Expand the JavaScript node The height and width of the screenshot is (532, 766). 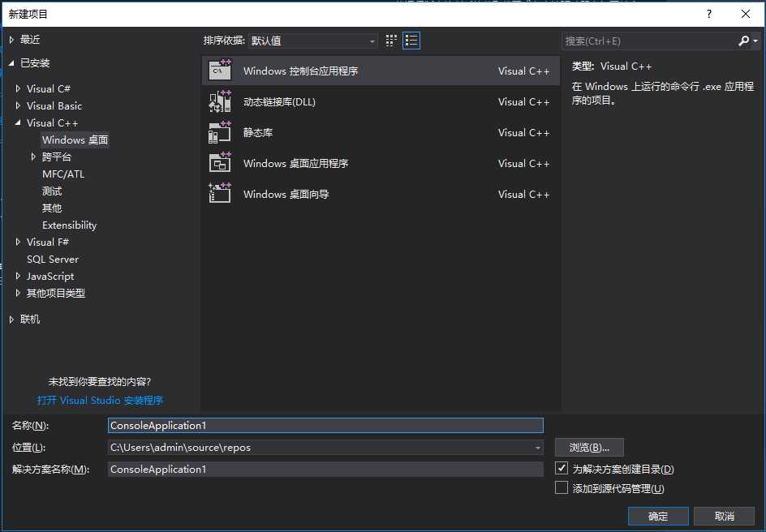point(18,277)
